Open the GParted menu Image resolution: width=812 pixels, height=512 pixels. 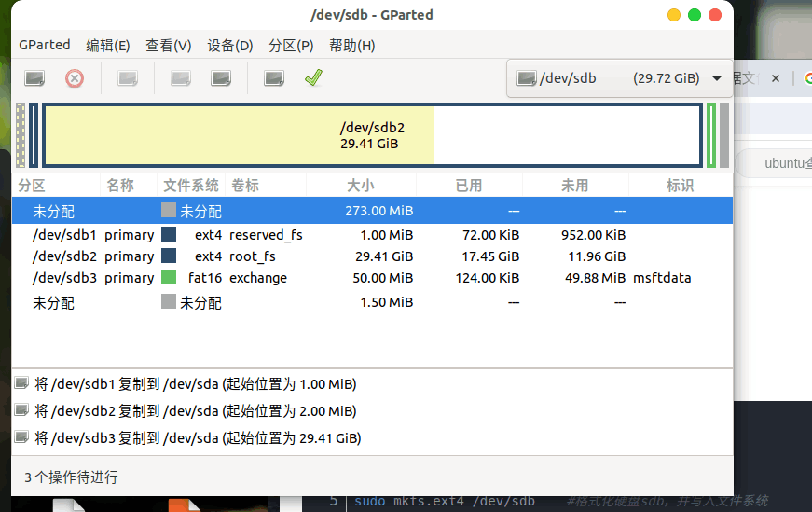(x=45, y=45)
